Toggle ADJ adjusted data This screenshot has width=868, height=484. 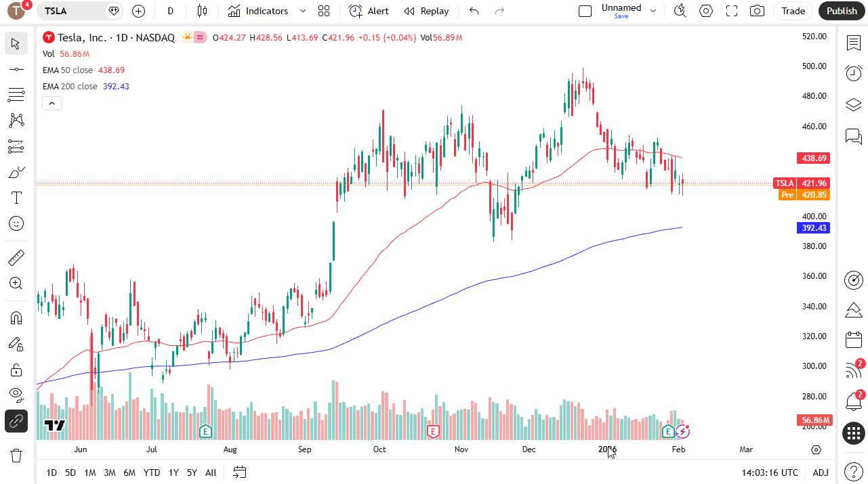821,472
